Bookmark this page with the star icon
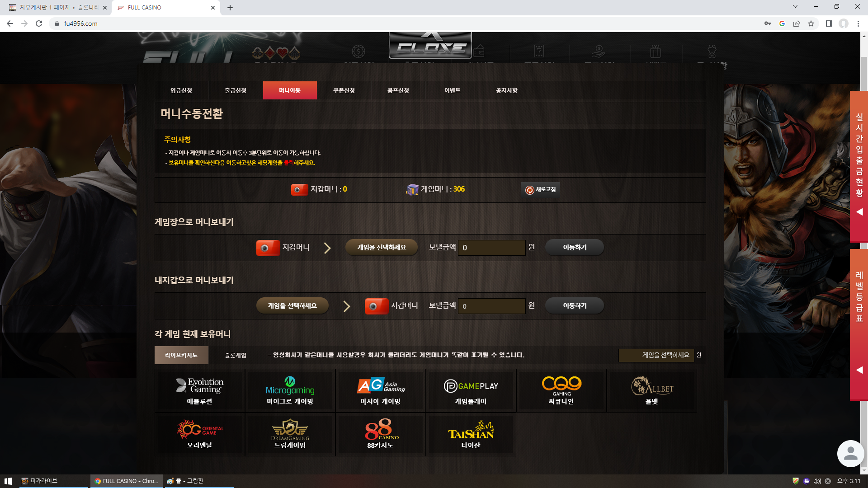Image resolution: width=868 pixels, height=488 pixels. tap(811, 23)
